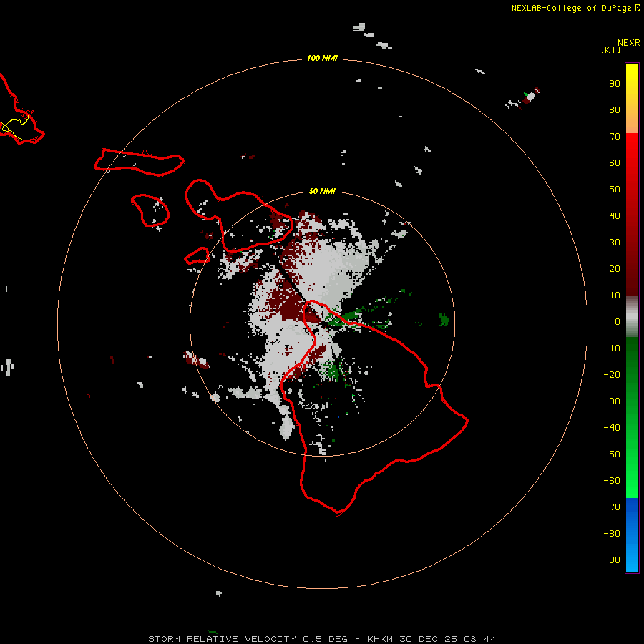Click the 30 DEC 25 date stamp
The image size is (644, 644).
coord(429,639)
